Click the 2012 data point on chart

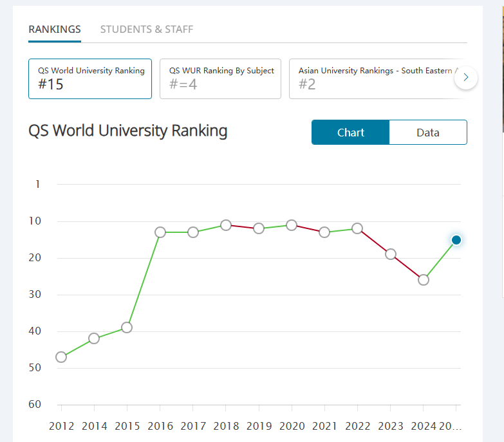(x=61, y=357)
